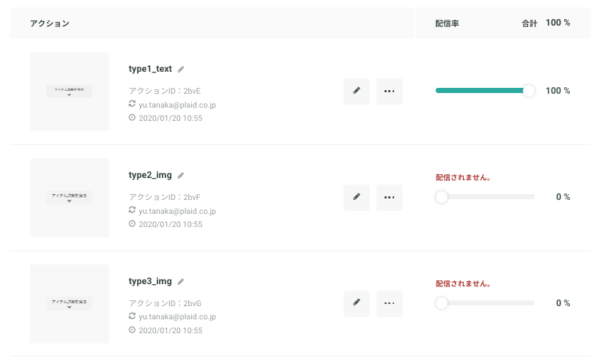The image size is (605, 364).
Task: Open the editor for action type2_img
Action: (x=357, y=198)
